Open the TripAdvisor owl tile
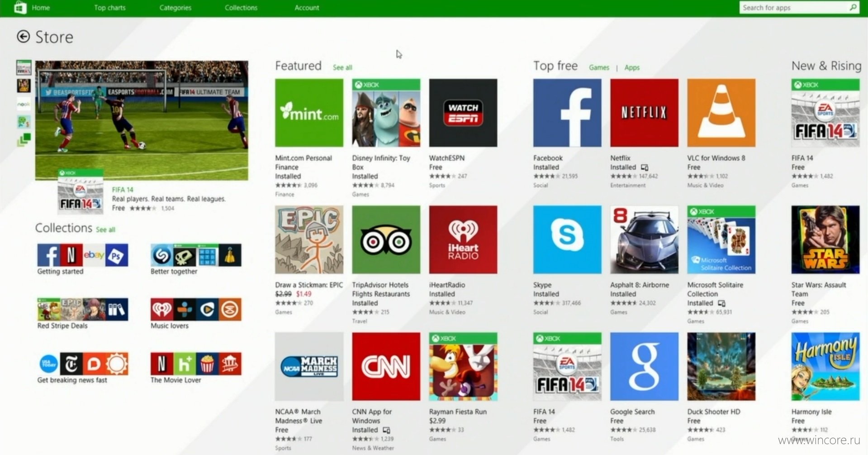Image resolution: width=868 pixels, height=455 pixels. 386,239
